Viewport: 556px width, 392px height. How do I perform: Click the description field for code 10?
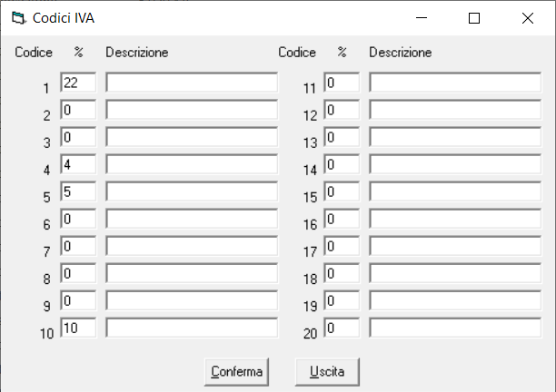(x=192, y=328)
